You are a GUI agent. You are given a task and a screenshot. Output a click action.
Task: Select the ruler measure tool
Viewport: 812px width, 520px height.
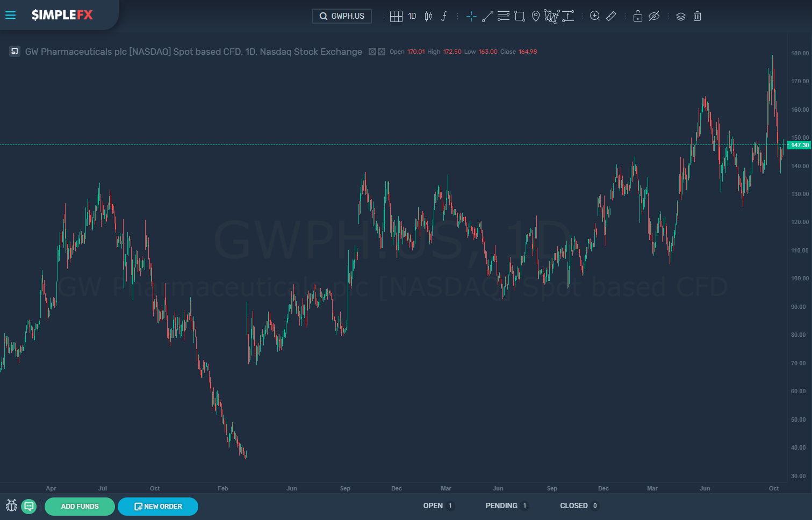[611, 16]
